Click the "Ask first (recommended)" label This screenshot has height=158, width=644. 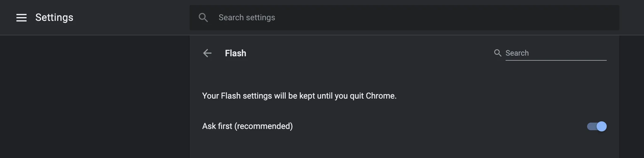pyautogui.click(x=247, y=126)
